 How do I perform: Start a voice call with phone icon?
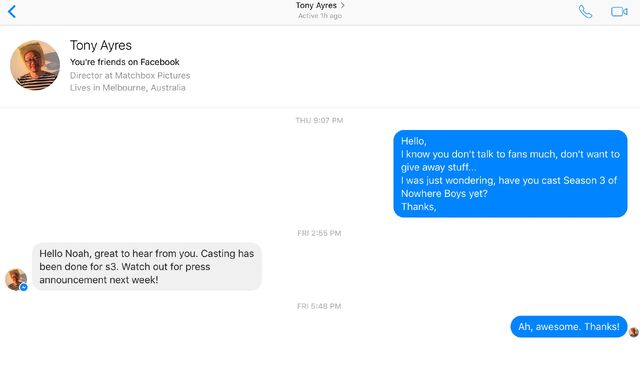tap(585, 11)
